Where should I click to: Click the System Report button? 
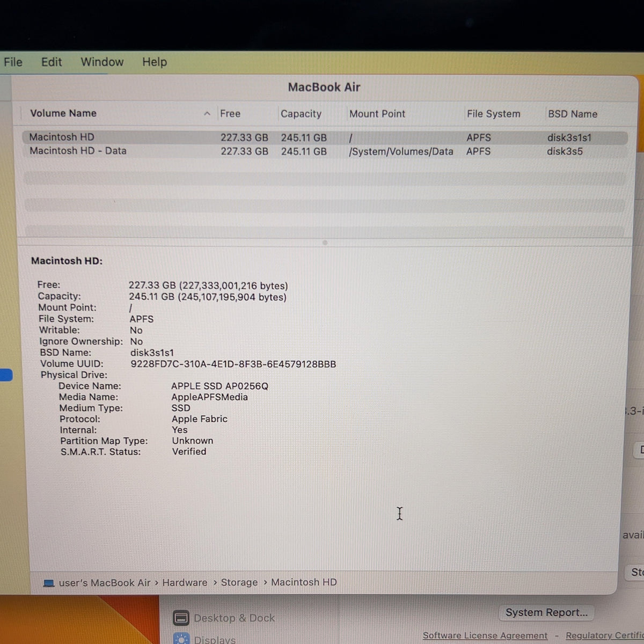click(546, 612)
